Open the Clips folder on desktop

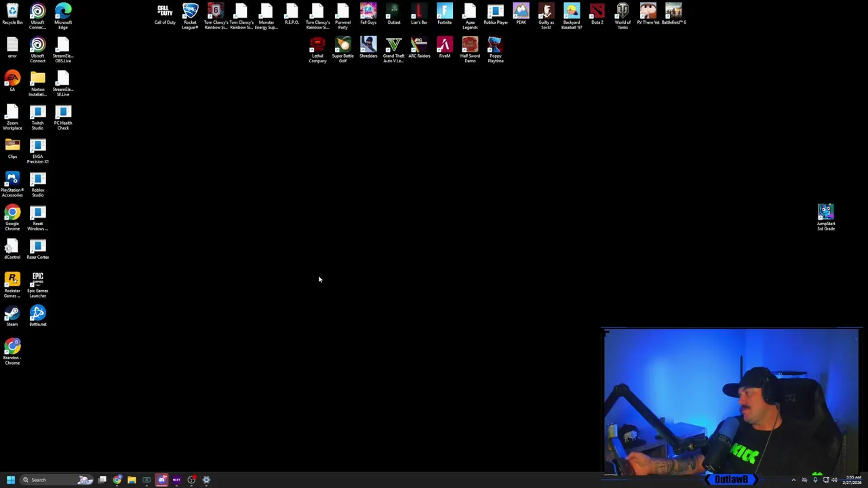point(12,148)
